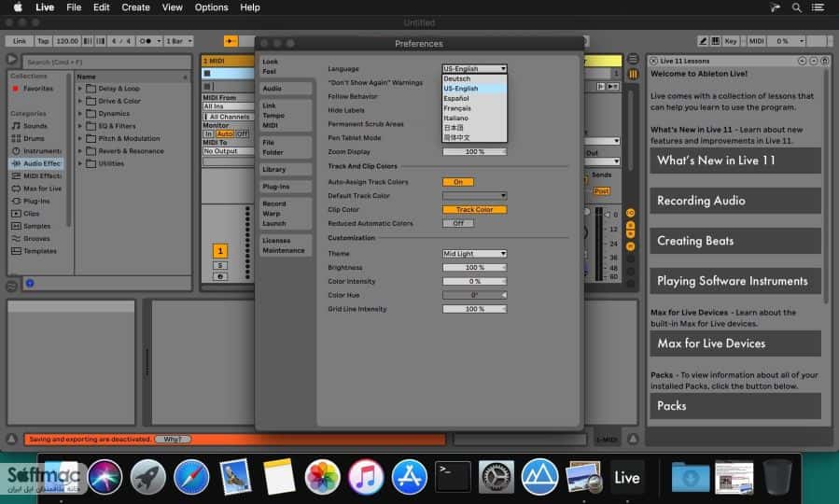
Task: Toggle Key map mode button
Action: tap(731, 41)
